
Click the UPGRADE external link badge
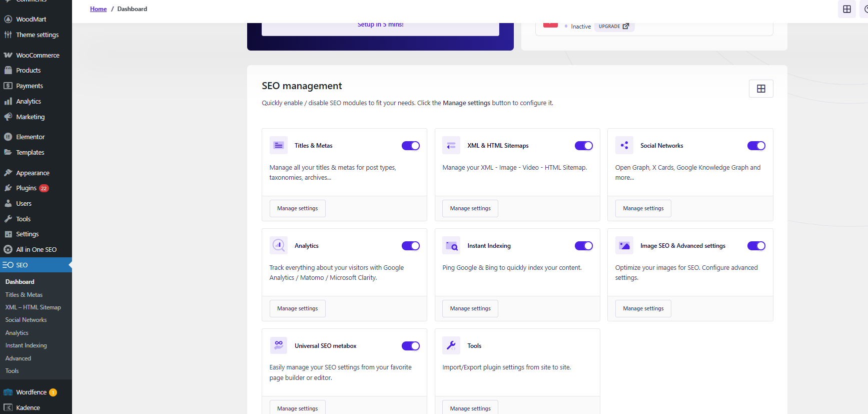point(614,27)
